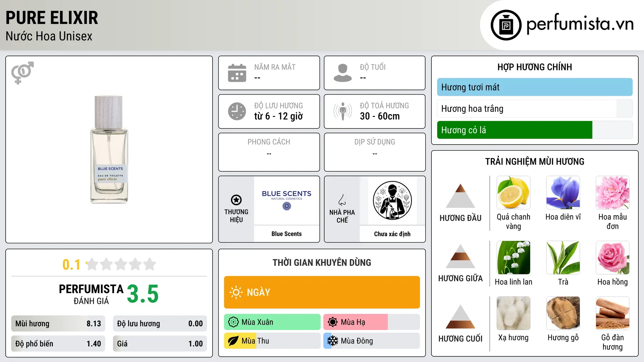Click the PERFUMISTA ĐÁNH GIÁ label
The height and width of the screenshot is (362, 644).
pyautogui.click(x=91, y=294)
